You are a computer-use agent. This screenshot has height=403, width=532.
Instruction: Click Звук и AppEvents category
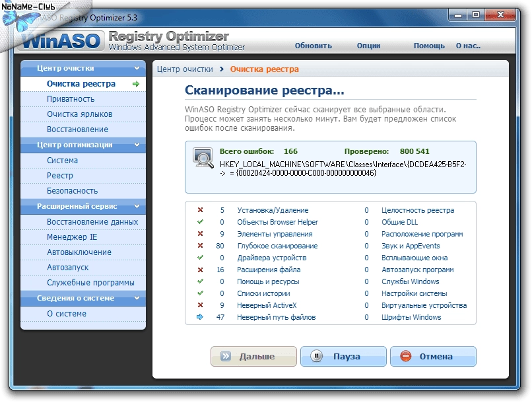[411, 246]
